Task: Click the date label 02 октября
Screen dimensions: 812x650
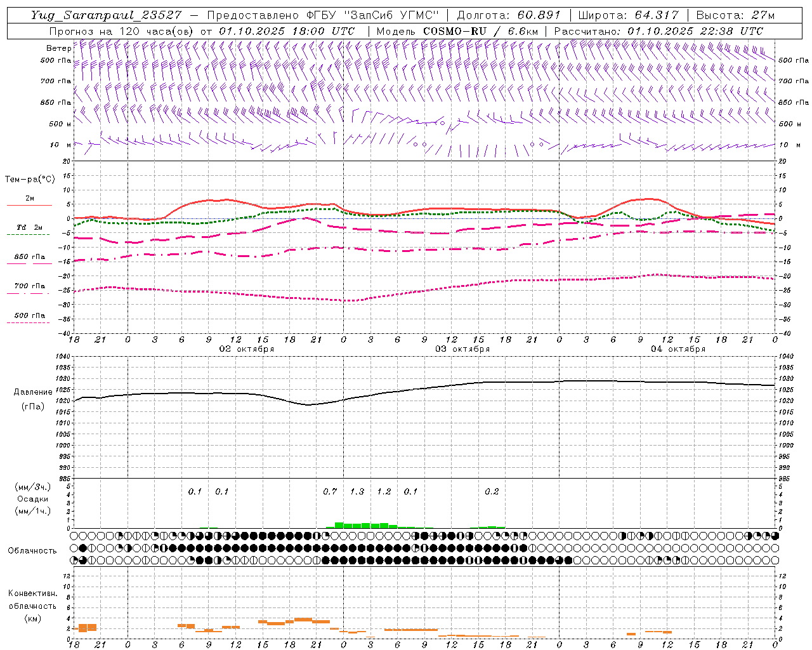Action: coord(247,349)
